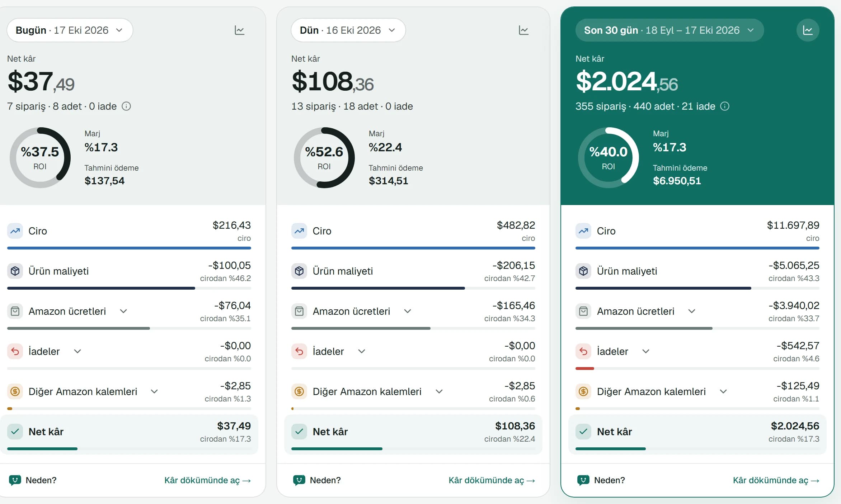This screenshot has width=841, height=504.
Task: Open Kâr dökümünde aç link in Dün card
Action: pos(492,480)
